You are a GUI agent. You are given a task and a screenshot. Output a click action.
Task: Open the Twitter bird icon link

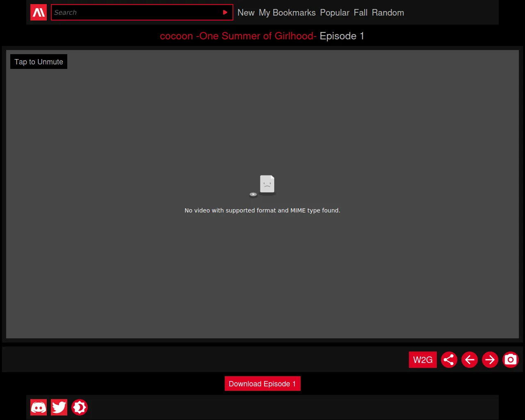tap(59, 407)
